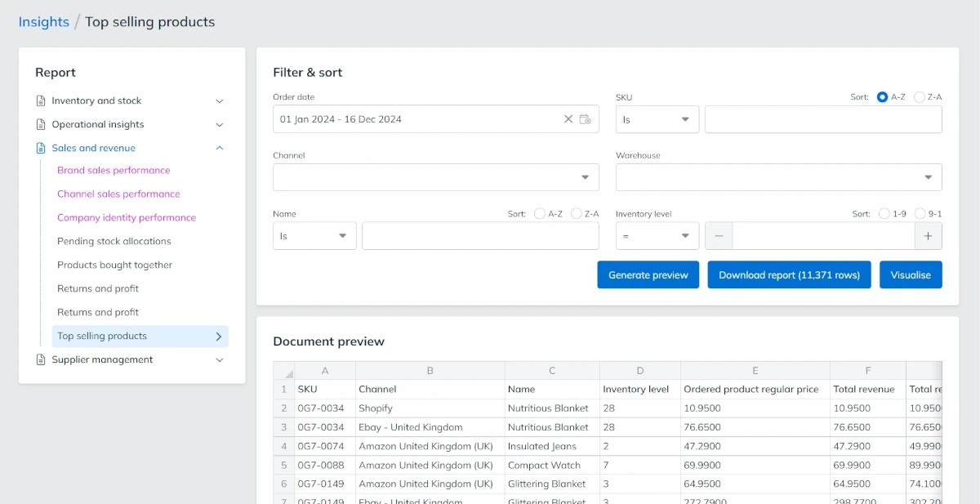980x504 pixels.
Task: Select SKU sort Z-A radio
Action: (919, 96)
